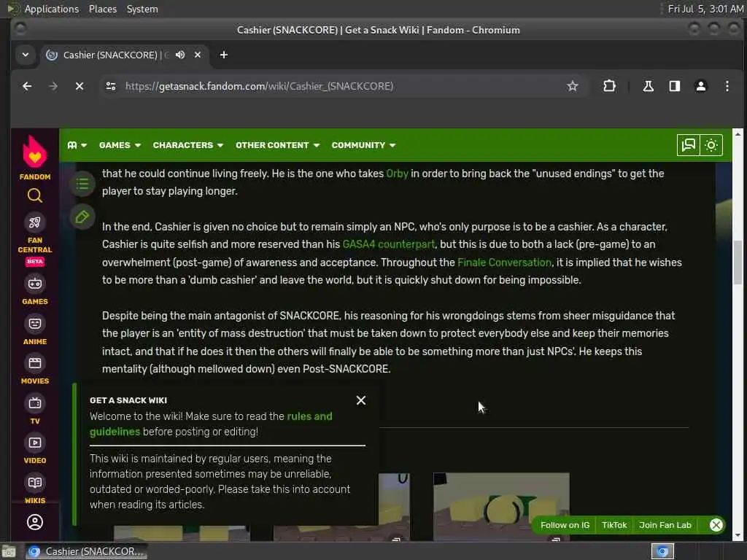Open the wiki discussions icon

[x=689, y=145]
